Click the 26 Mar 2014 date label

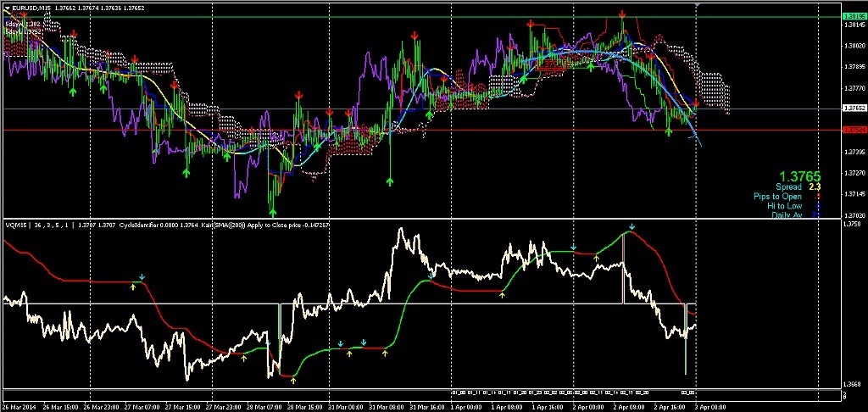tap(17, 407)
